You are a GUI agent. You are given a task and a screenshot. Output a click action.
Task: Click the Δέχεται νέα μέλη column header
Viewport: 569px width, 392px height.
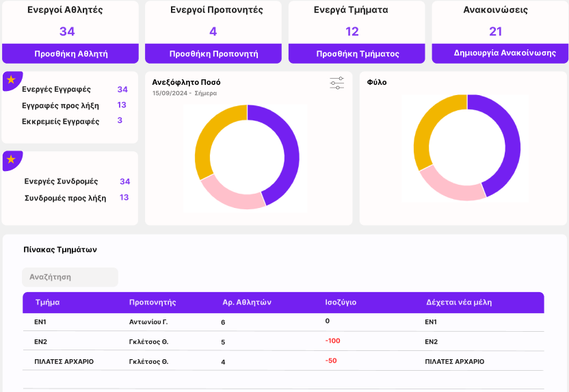click(458, 302)
